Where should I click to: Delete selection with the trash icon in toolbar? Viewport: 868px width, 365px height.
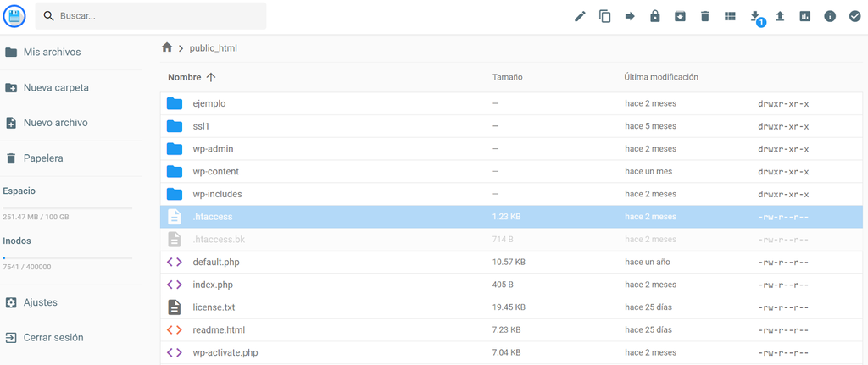click(x=704, y=16)
